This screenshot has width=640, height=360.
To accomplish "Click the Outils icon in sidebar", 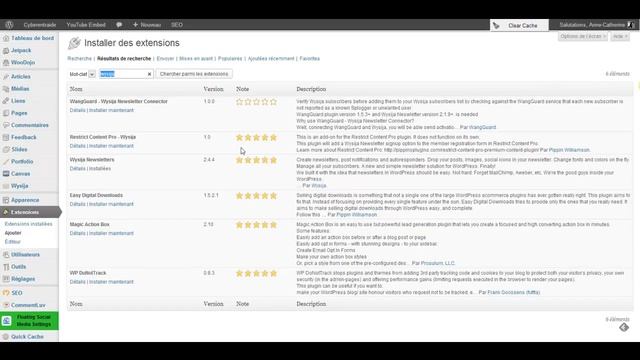I will coord(6,267).
